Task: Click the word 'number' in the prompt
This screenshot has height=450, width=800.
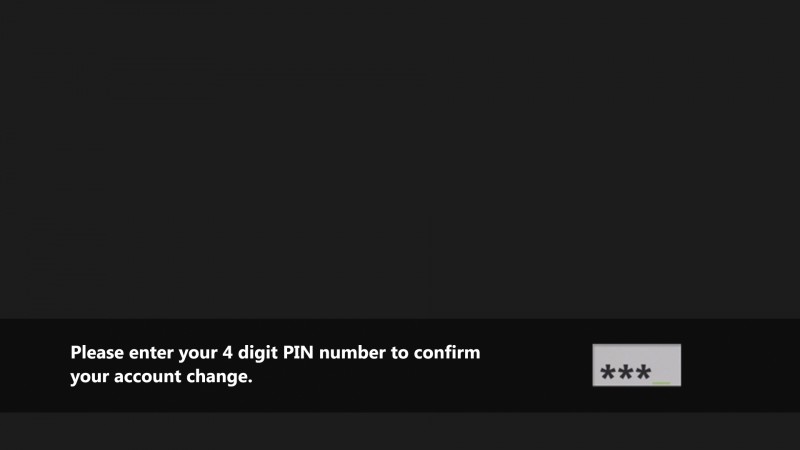Action: point(352,353)
